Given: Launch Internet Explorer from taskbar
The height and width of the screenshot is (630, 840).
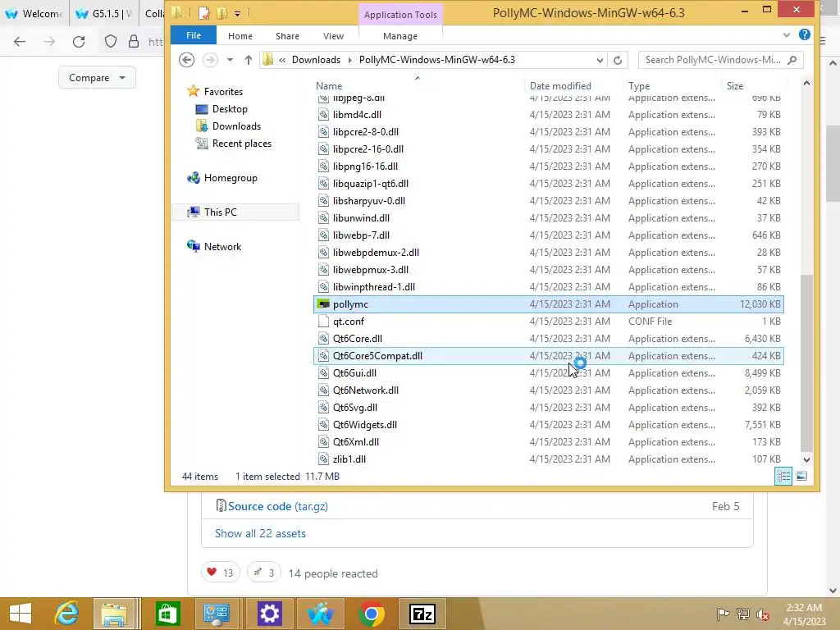Looking at the screenshot, I should click(x=67, y=614).
